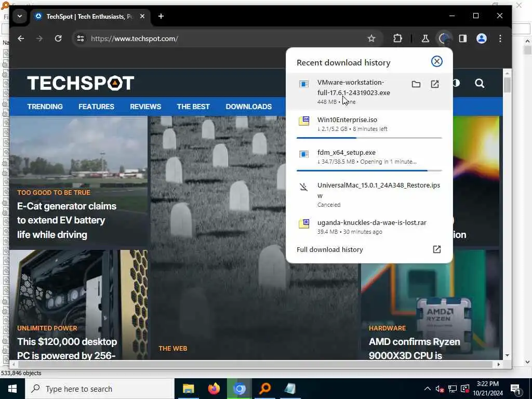Click Type here to search box
The width and height of the screenshot is (532, 399).
point(99,389)
